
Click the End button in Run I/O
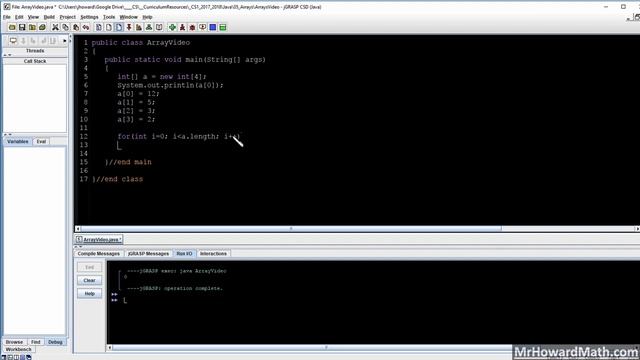click(x=89, y=267)
